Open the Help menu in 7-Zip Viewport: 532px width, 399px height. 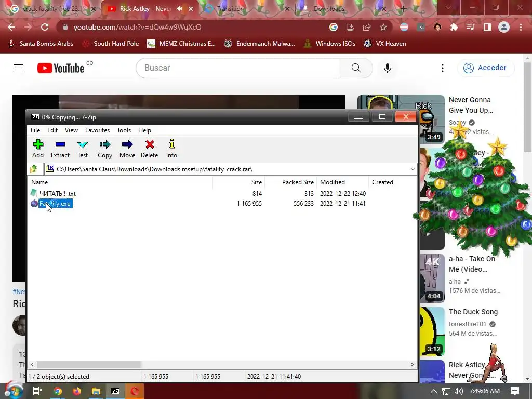144,130
